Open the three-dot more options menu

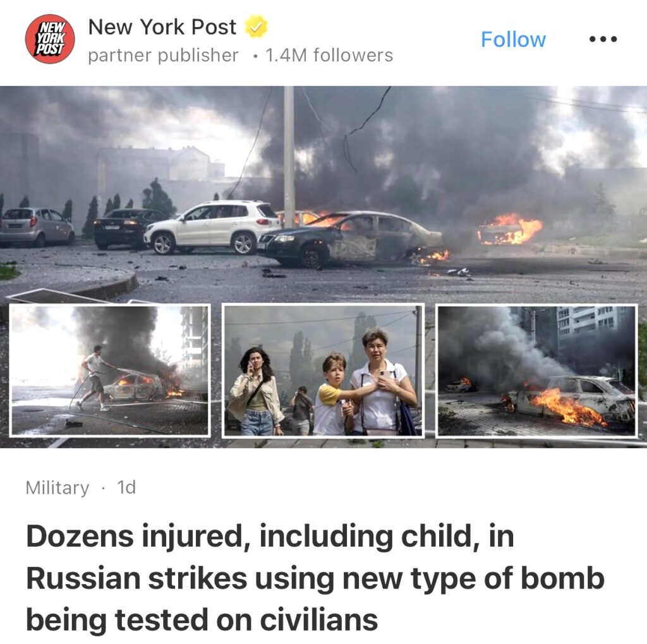(603, 39)
